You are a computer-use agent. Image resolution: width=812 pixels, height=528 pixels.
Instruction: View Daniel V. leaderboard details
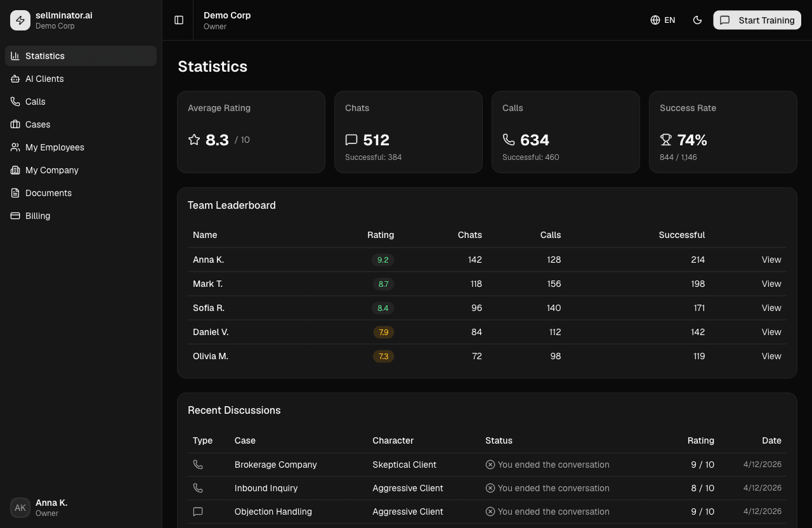pyautogui.click(x=771, y=332)
